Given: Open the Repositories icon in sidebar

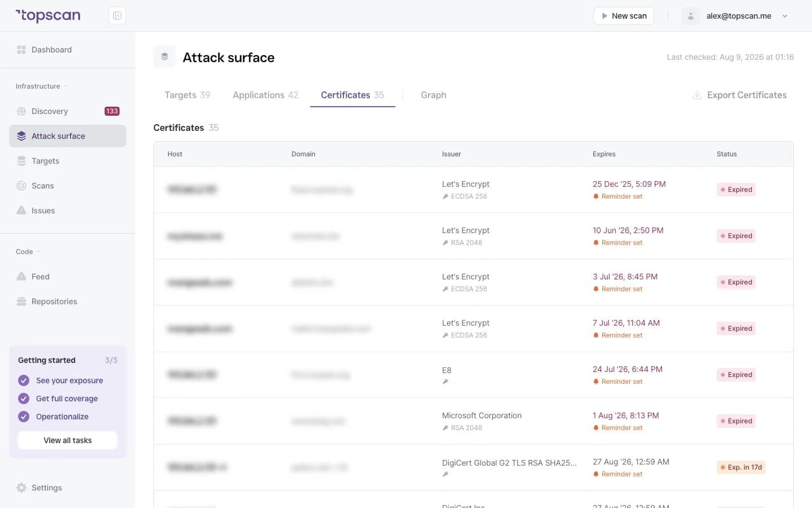Looking at the screenshot, I should [x=21, y=301].
